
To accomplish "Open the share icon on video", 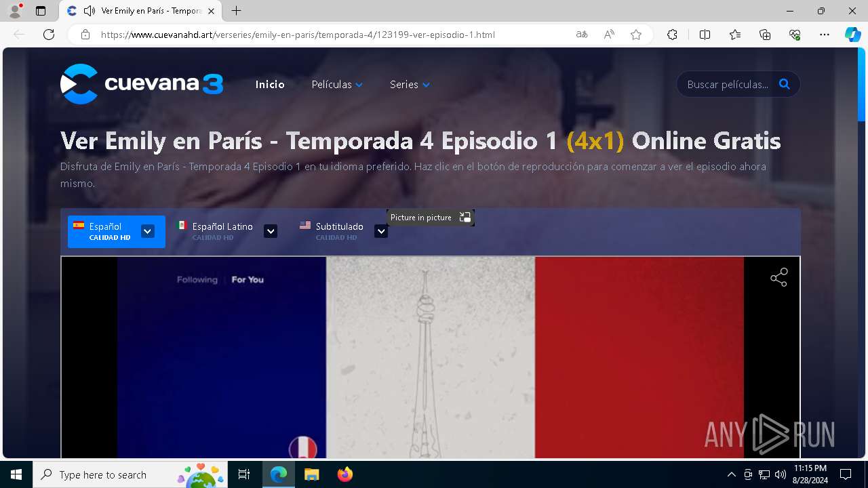I will [x=779, y=277].
